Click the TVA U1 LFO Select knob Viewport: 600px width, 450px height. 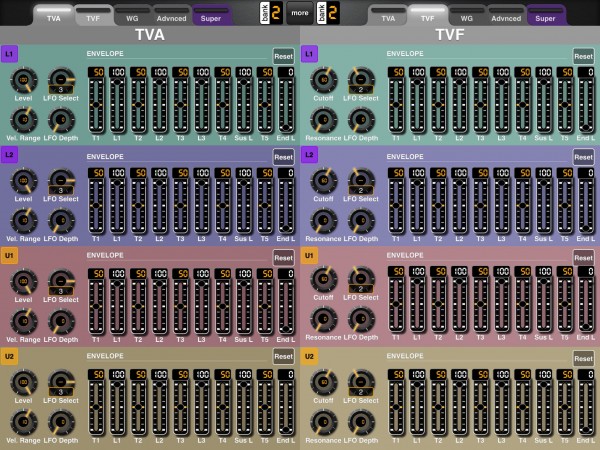coord(61,281)
